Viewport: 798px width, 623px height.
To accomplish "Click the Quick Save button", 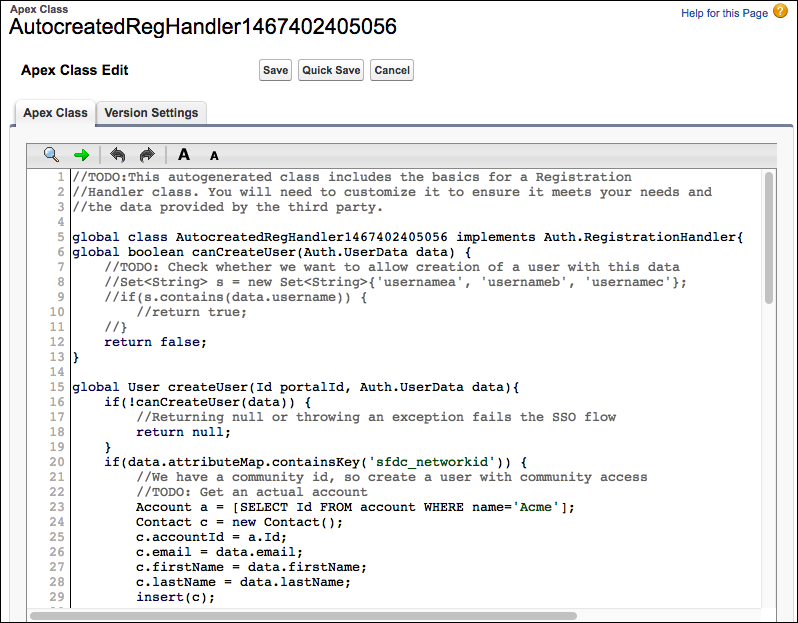I will click(331, 70).
